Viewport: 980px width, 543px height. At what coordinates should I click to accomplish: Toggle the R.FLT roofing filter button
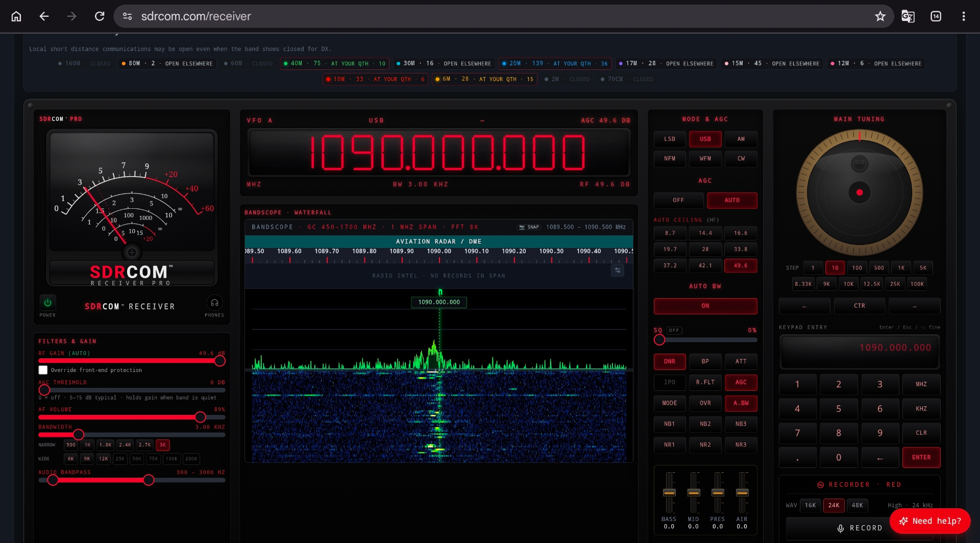[x=705, y=382]
